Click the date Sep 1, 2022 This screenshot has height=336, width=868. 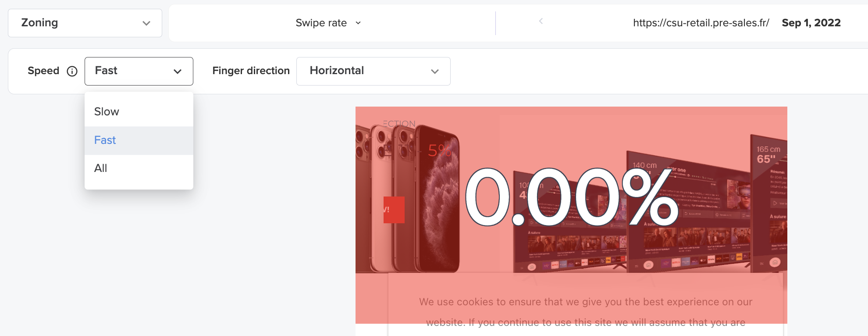[811, 23]
